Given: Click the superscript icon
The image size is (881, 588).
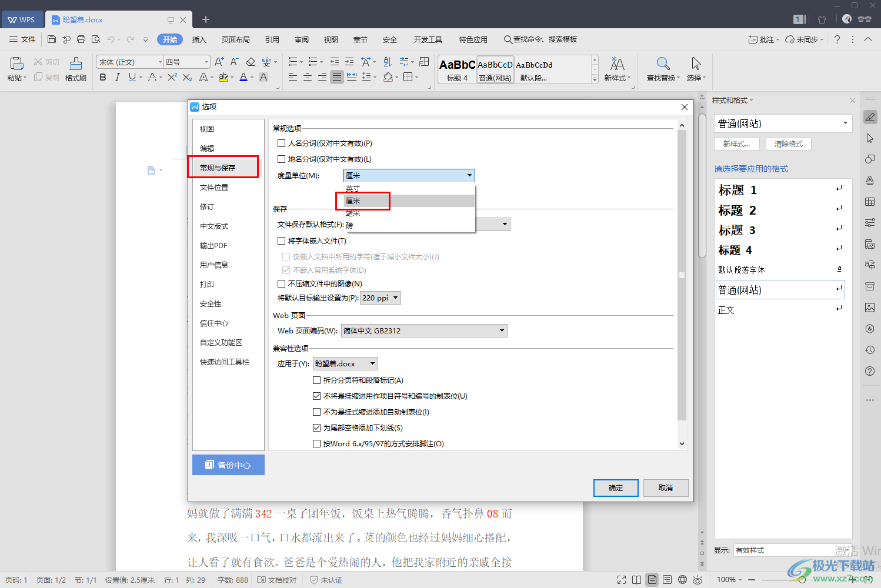Looking at the screenshot, I should click(172, 77).
